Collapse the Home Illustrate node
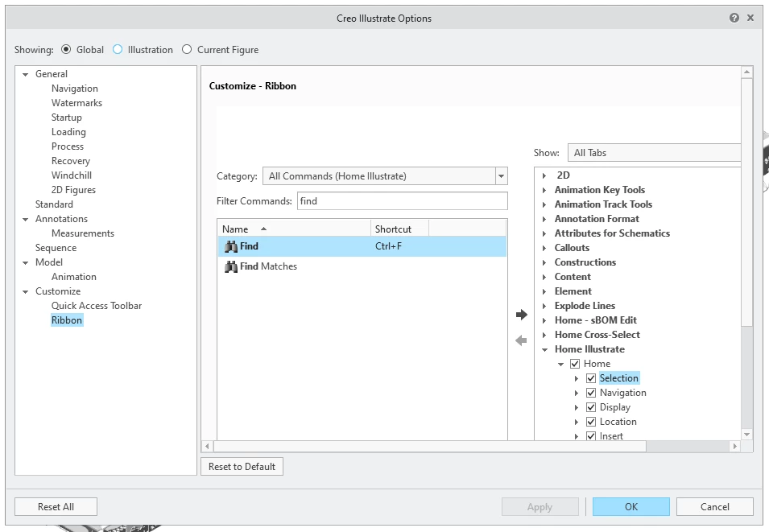Viewport: 769px width, 532px height. [x=544, y=349]
